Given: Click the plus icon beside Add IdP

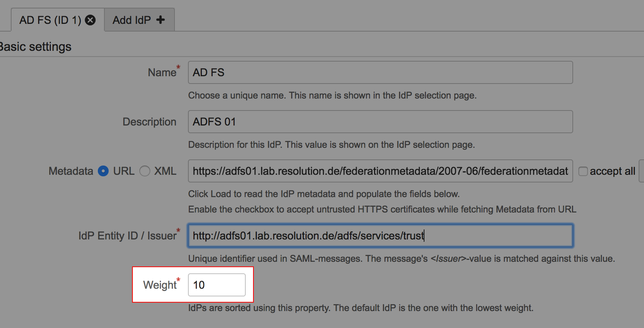Looking at the screenshot, I should pos(161,20).
